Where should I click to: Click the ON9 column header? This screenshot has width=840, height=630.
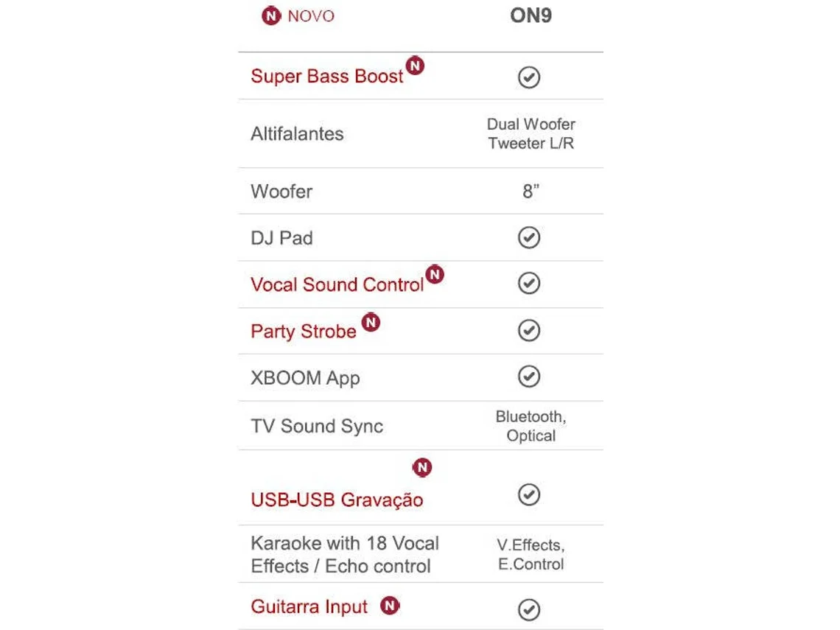pos(531,15)
